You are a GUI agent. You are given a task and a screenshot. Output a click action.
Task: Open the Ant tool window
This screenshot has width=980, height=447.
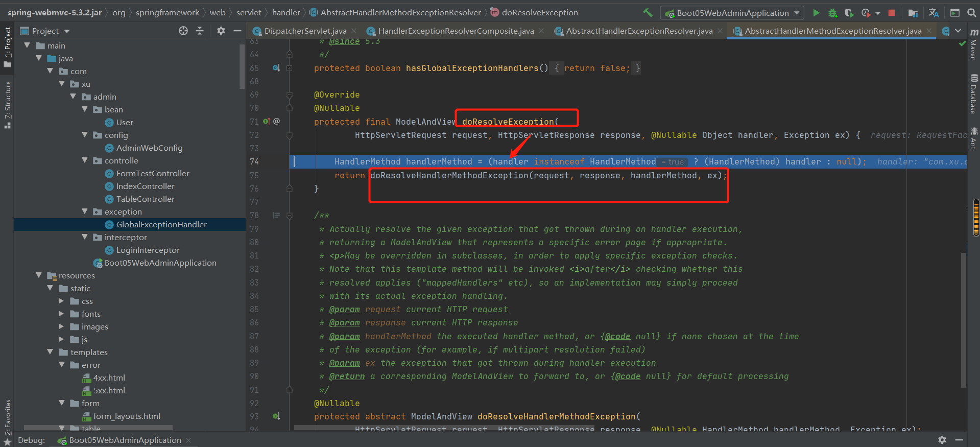click(x=974, y=138)
